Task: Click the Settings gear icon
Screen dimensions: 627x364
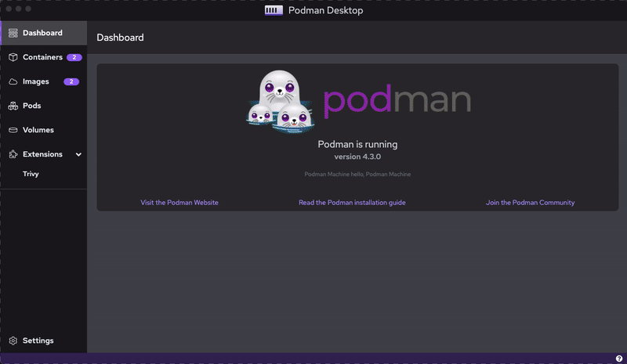Action: (13, 341)
